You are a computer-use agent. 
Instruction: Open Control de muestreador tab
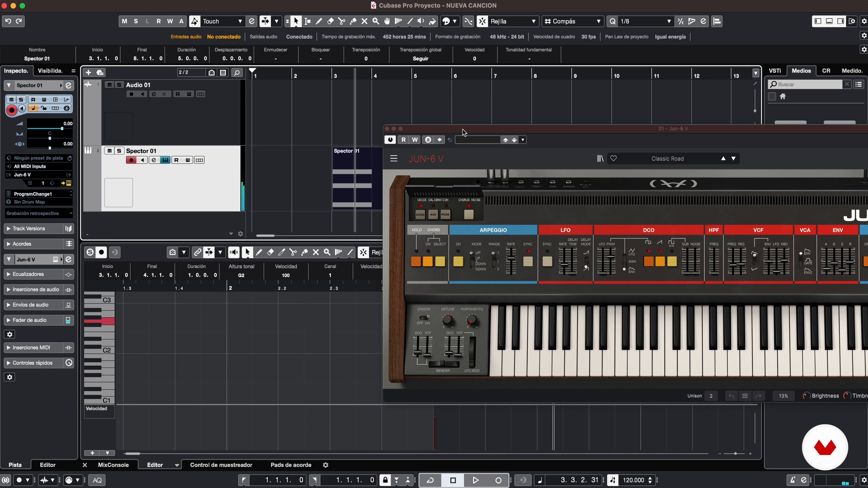point(221,465)
